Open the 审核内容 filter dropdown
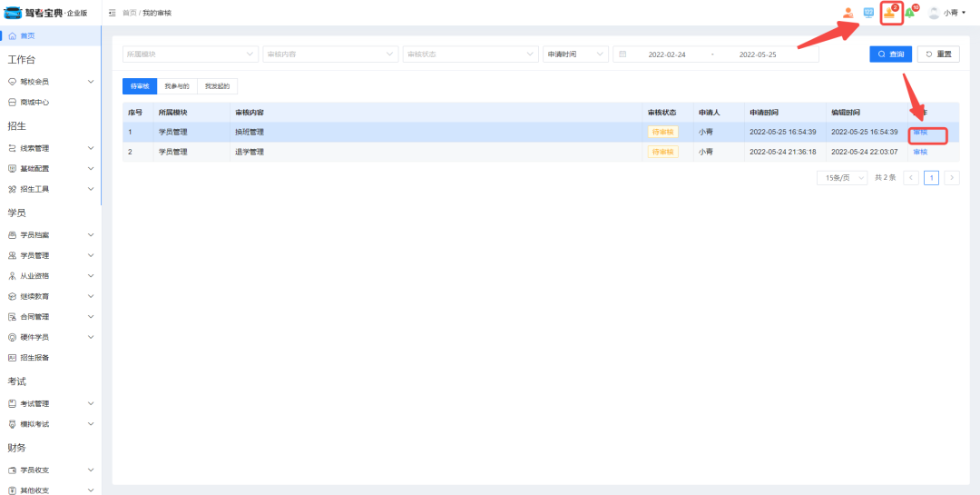Viewport: 980px width, 495px height. coord(330,54)
